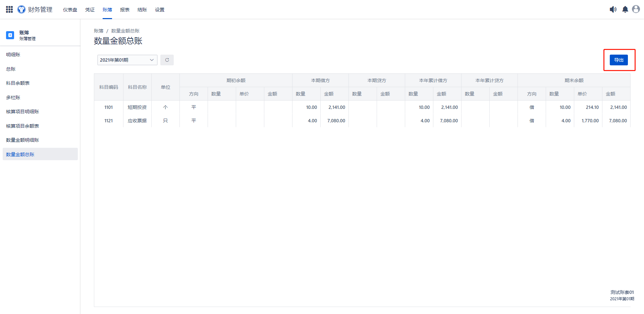
Task: Click the refresh icon beside period selector
Action: 167,60
